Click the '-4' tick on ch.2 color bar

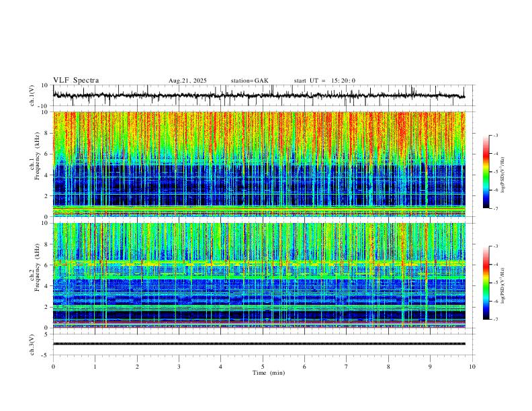coord(496,265)
